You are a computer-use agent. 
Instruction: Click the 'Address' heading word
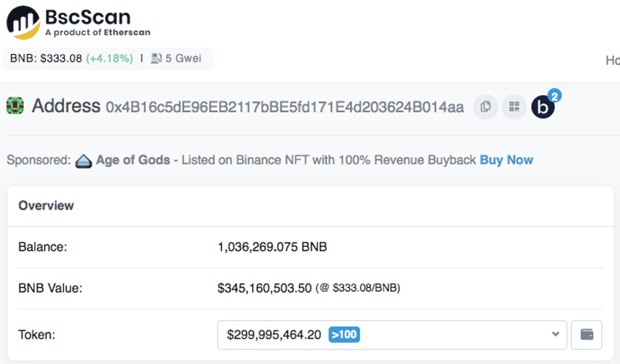[66, 106]
